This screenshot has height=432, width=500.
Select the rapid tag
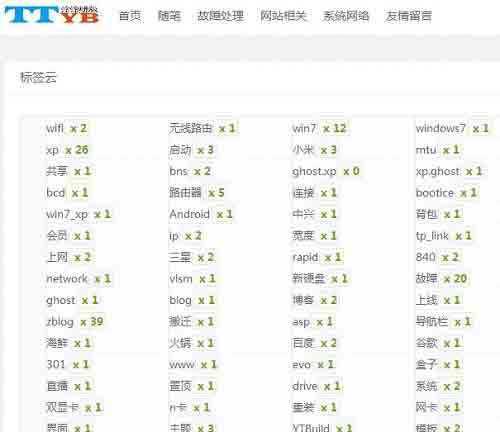pyautogui.click(x=305, y=257)
